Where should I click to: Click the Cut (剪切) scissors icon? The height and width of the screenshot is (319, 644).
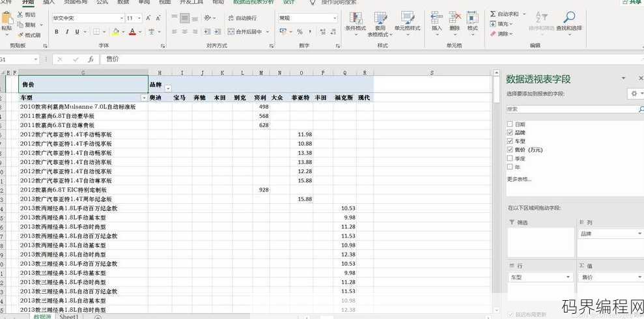[x=20, y=14]
